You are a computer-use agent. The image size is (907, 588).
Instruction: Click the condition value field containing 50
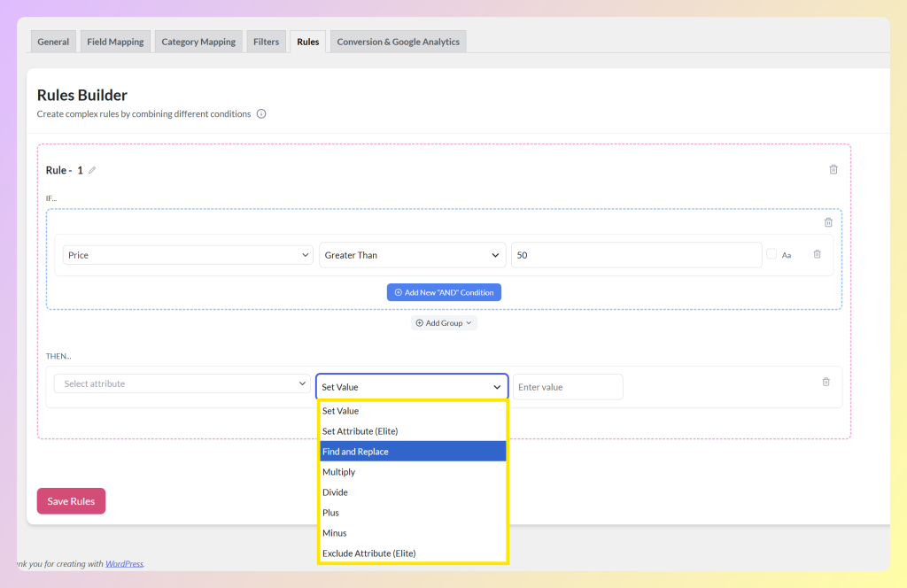[x=636, y=255]
